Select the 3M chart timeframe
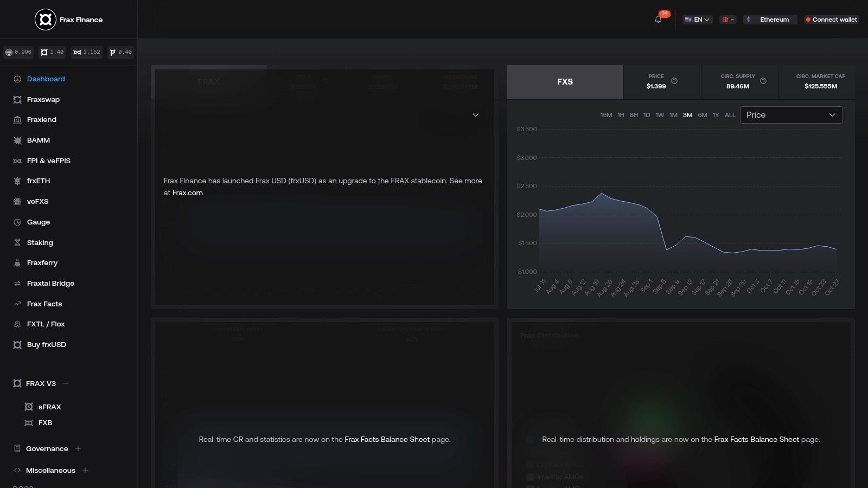Screen dimensions: 868x488 pos(687,115)
